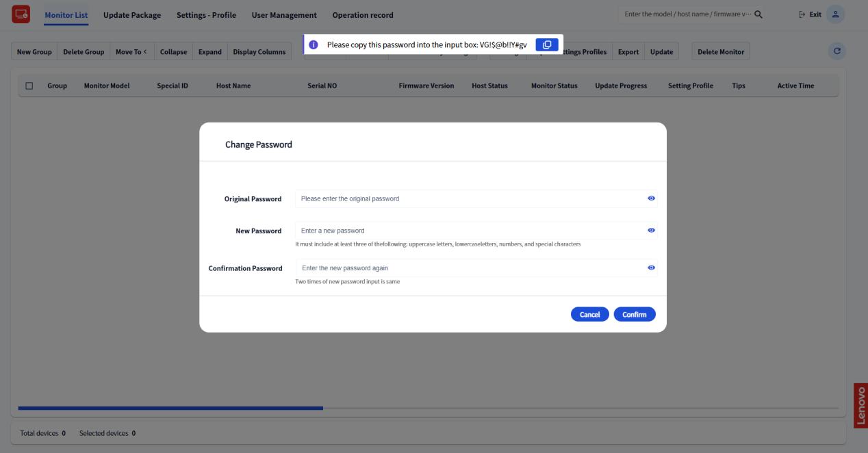868x453 pixels.
Task: Expand all monitor groups
Action: pos(209,52)
